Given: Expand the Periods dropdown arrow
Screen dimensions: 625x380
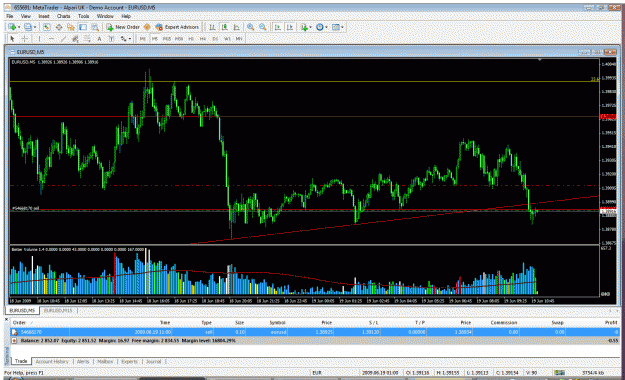Looking at the screenshot, I should [326, 27].
